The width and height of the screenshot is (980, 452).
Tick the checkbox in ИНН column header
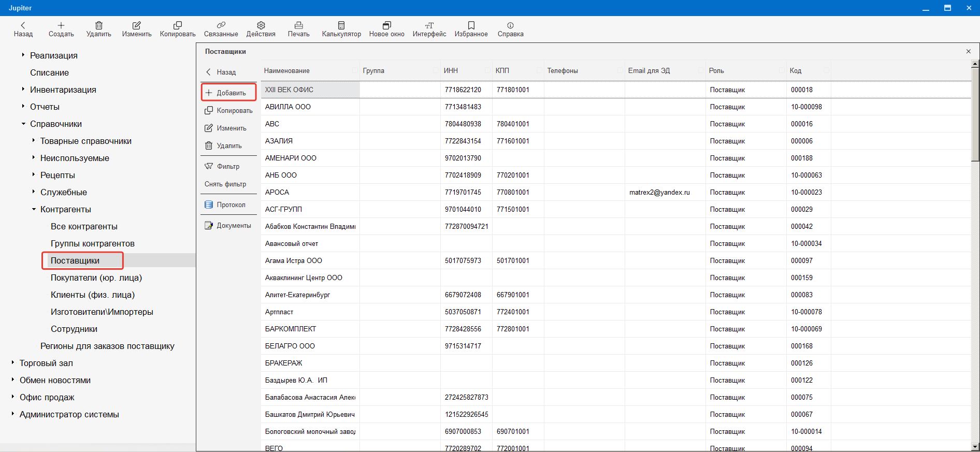pyautogui.click(x=488, y=70)
